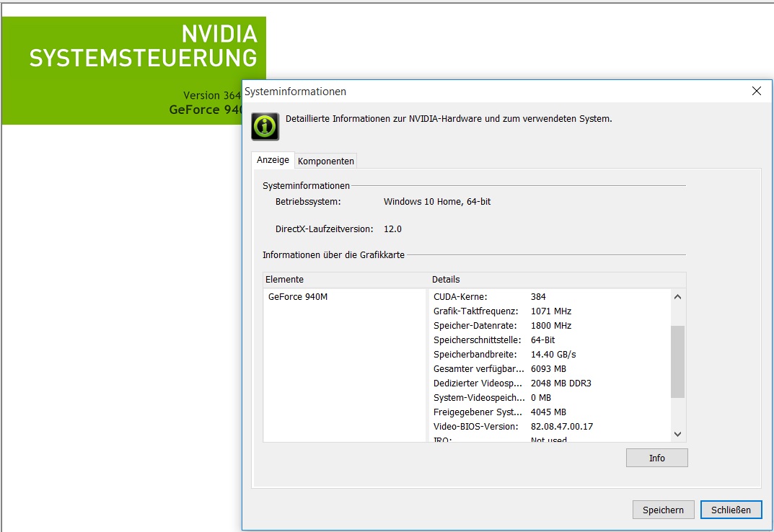Click the Elemente column header

click(x=346, y=279)
